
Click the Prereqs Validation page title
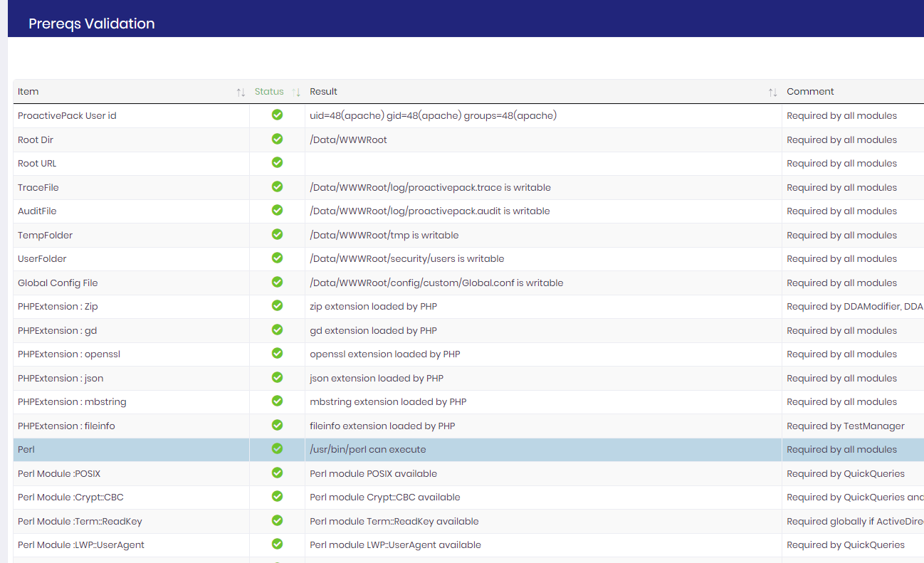91,23
